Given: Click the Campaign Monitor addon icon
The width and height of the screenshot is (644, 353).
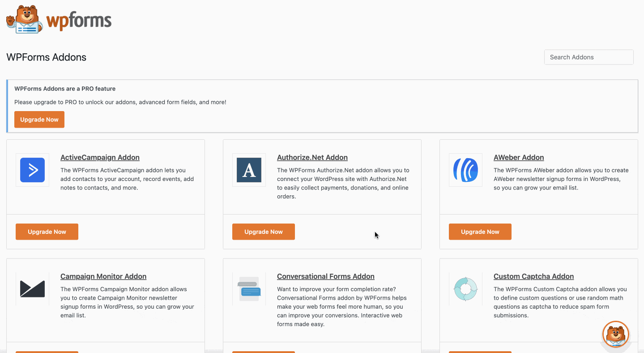Looking at the screenshot, I should [32, 289].
